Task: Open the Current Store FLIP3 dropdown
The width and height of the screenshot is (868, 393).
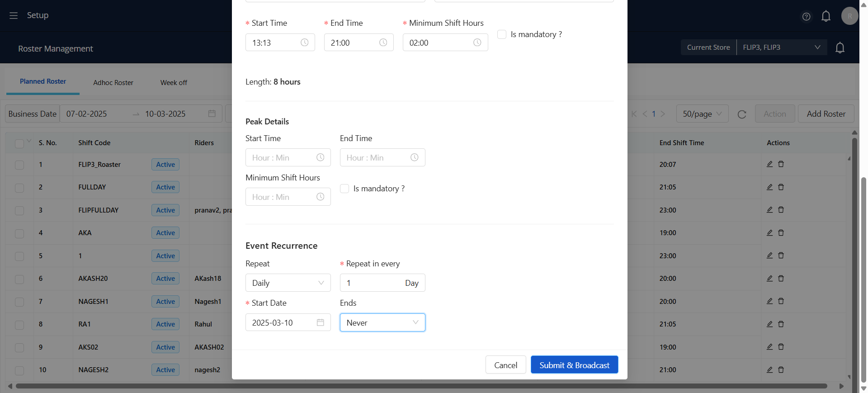Action: pos(782,47)
